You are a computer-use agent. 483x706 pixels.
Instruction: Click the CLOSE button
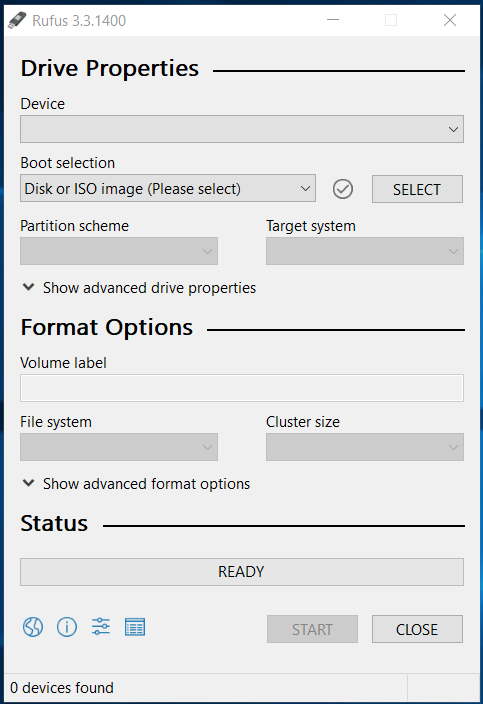[417, 629]
